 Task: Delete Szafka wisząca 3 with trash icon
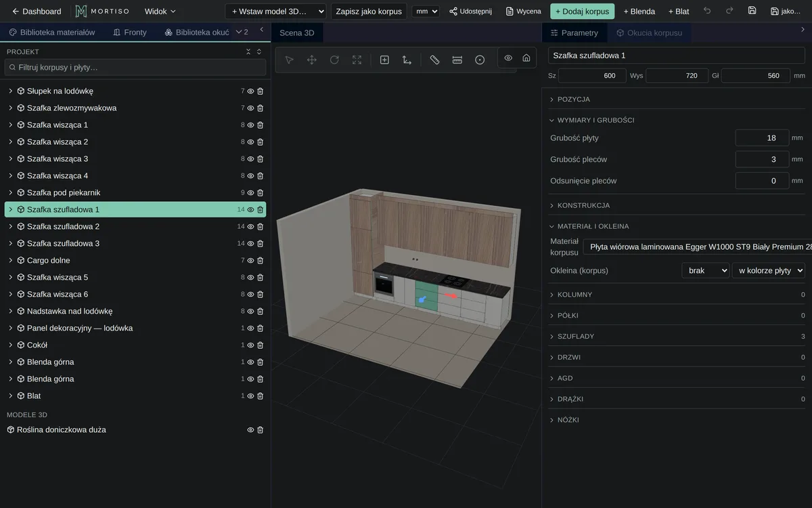click(261, 158)
